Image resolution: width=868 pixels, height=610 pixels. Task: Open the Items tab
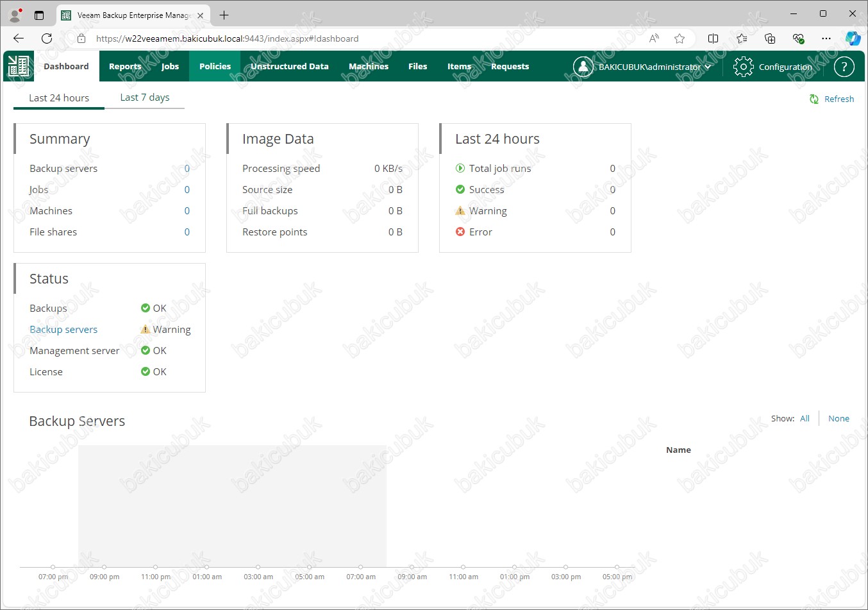[459, 66]
